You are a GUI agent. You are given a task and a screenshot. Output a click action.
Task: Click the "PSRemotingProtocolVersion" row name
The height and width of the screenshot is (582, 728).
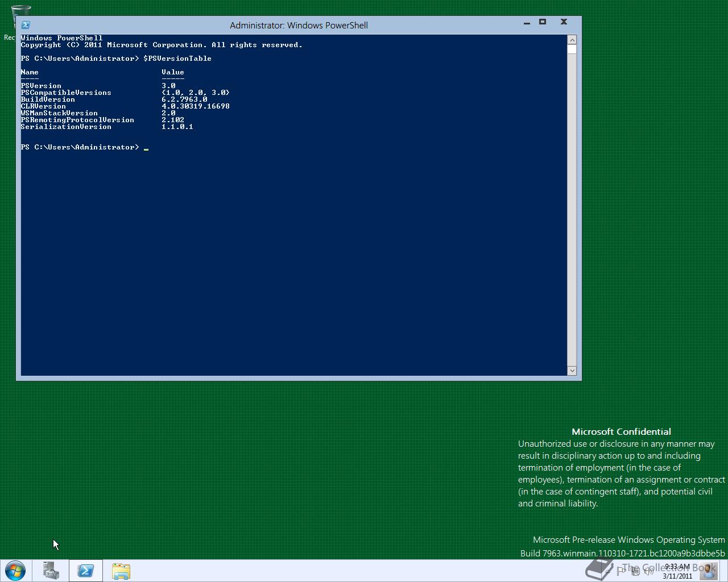[x=77, y=120]
